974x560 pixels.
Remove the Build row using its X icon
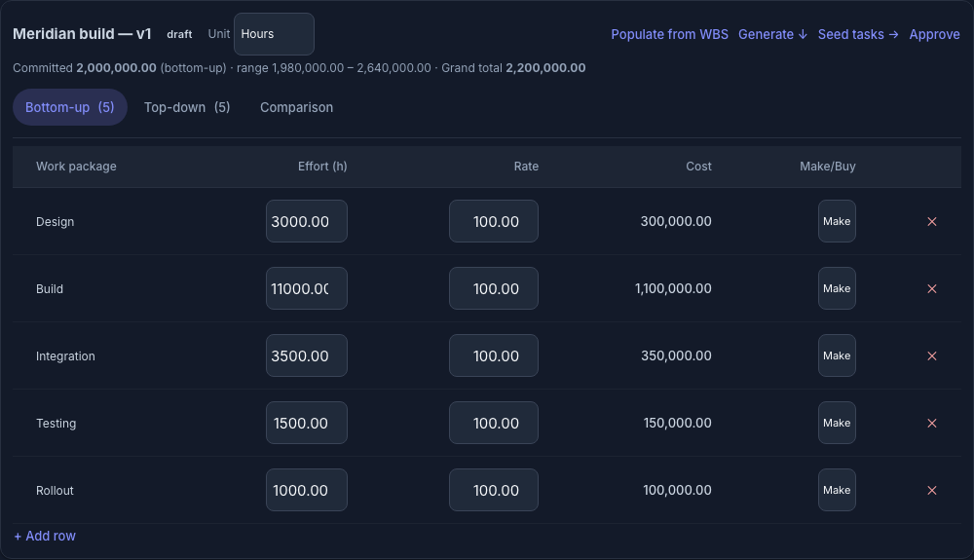click(932, 288)
